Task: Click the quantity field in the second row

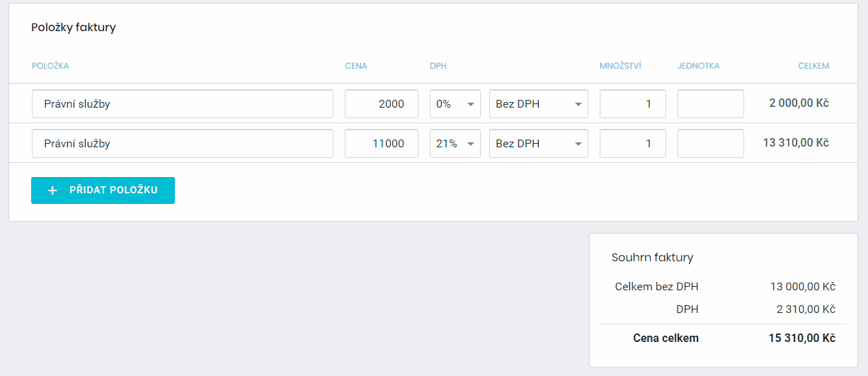Action: (632, 144)
